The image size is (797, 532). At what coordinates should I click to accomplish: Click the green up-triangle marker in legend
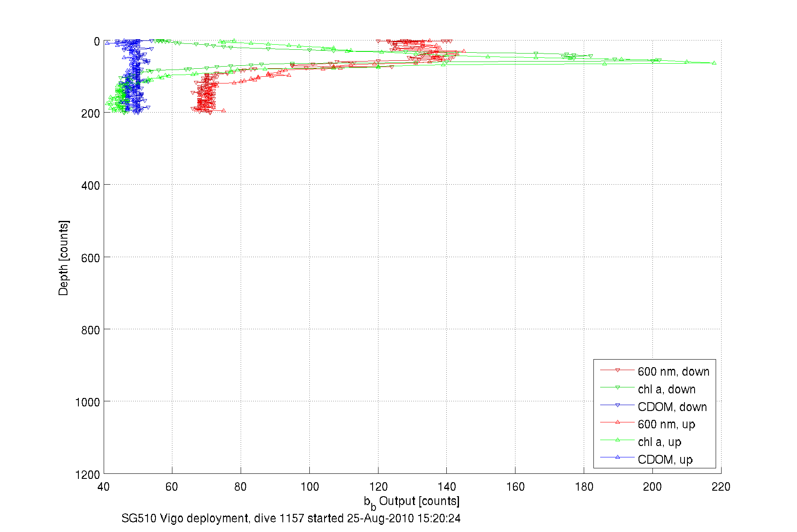point(617,440)
